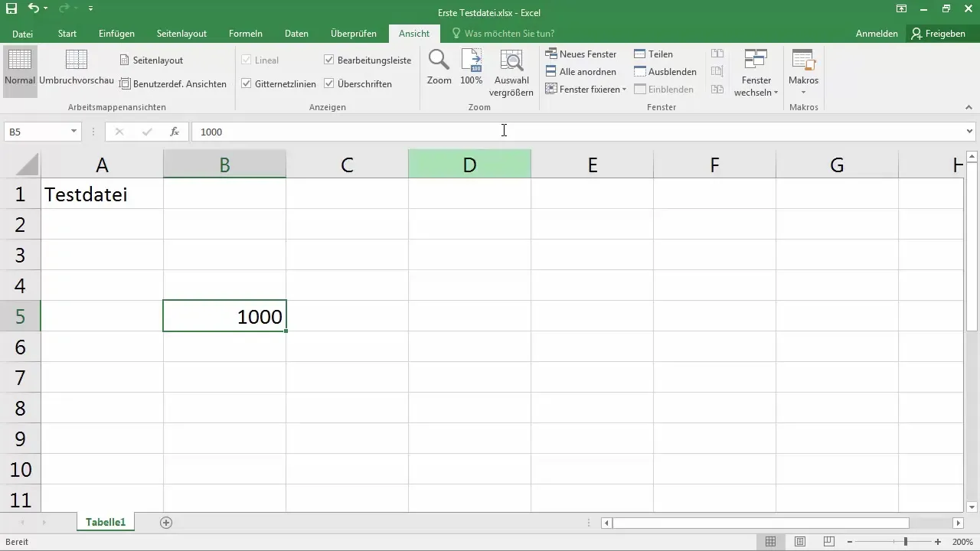Switch to the Formeln tab
Viewport: 980px width, 551px height.
click(246, 34)
